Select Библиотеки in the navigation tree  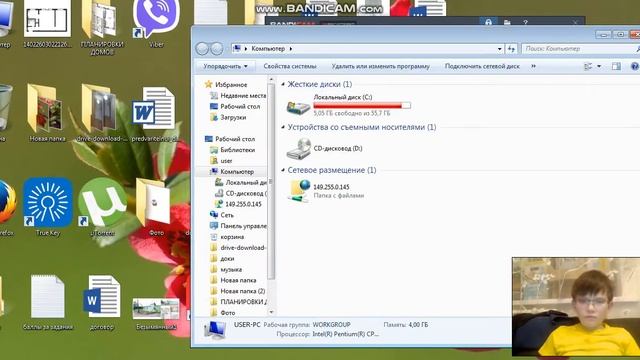pyautogui.click(x=238, y=150)
